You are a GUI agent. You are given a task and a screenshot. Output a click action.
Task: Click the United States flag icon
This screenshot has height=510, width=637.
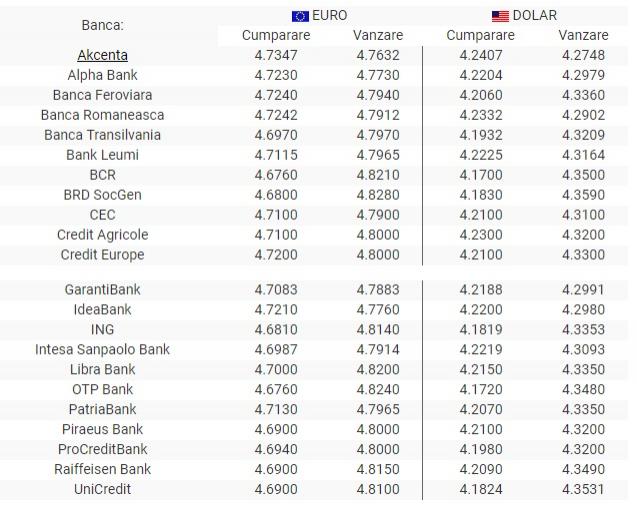click(500, 16)
